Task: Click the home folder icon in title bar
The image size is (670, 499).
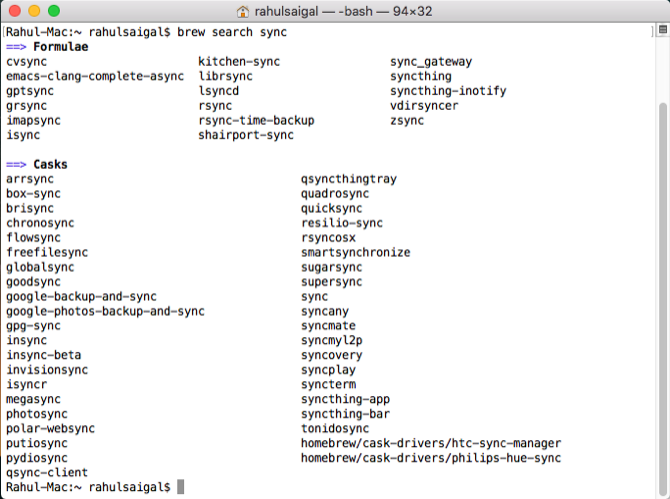Action: click(x=242, y=12)
